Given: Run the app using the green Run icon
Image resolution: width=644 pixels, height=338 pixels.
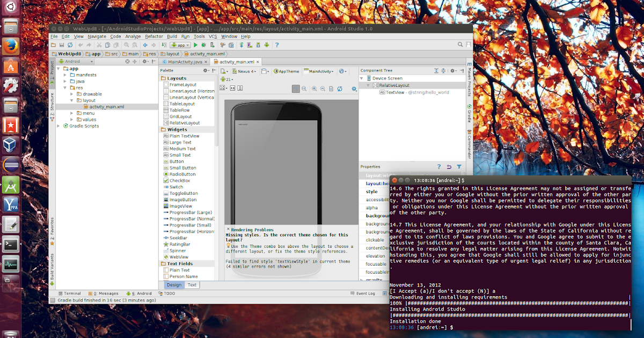Looking at the screenshot, I should [195, 45].
